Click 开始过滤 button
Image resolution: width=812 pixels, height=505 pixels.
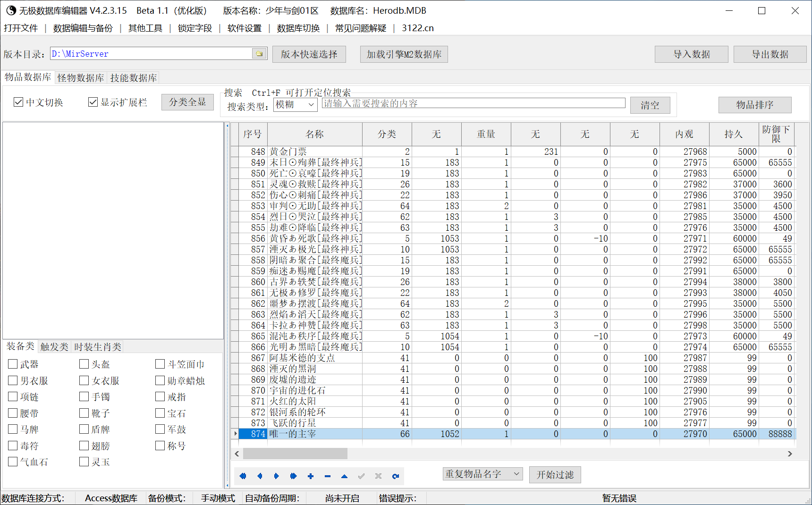click(x=555, y=475)
